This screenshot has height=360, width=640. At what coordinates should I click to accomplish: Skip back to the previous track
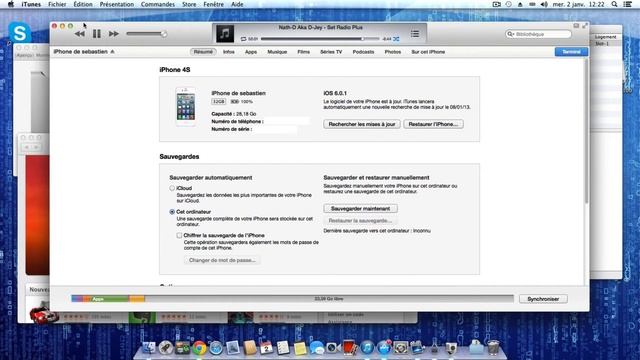coord(80,34)
